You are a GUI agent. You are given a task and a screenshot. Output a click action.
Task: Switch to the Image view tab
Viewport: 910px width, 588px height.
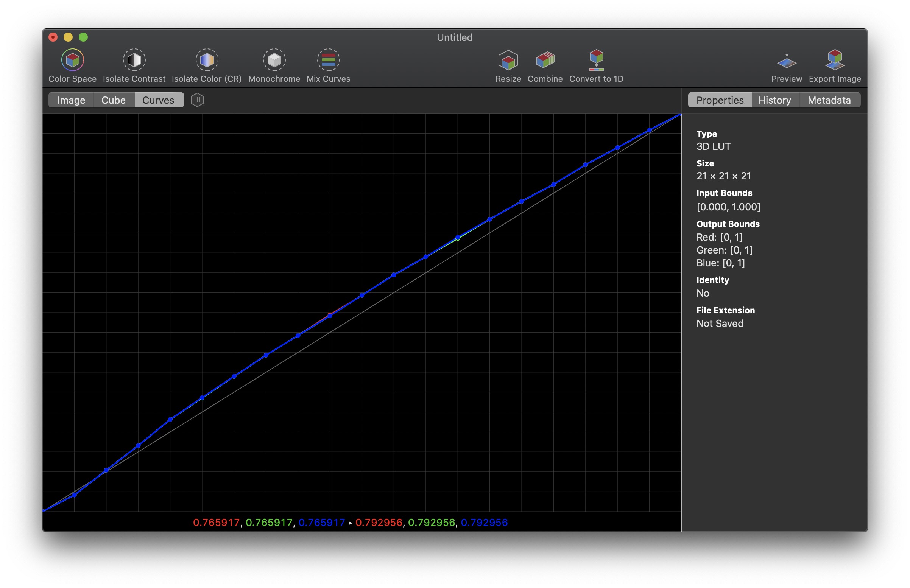coord(71,100)
